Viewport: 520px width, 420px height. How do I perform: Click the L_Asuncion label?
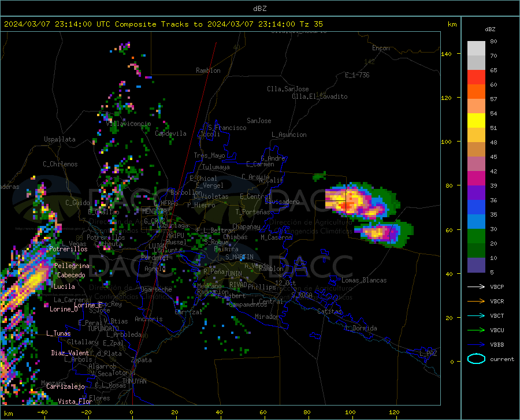(x=289, y=135)
